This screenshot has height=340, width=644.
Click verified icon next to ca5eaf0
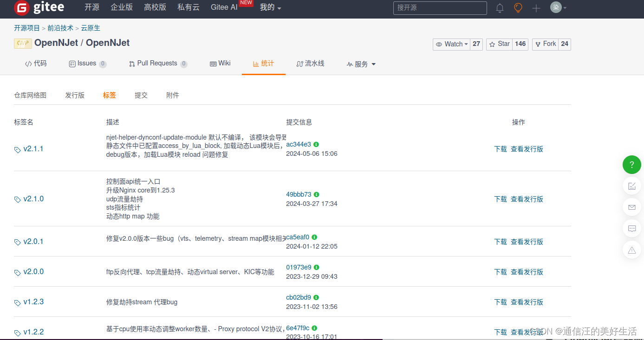pyautogui.click(x=314, y=237)
